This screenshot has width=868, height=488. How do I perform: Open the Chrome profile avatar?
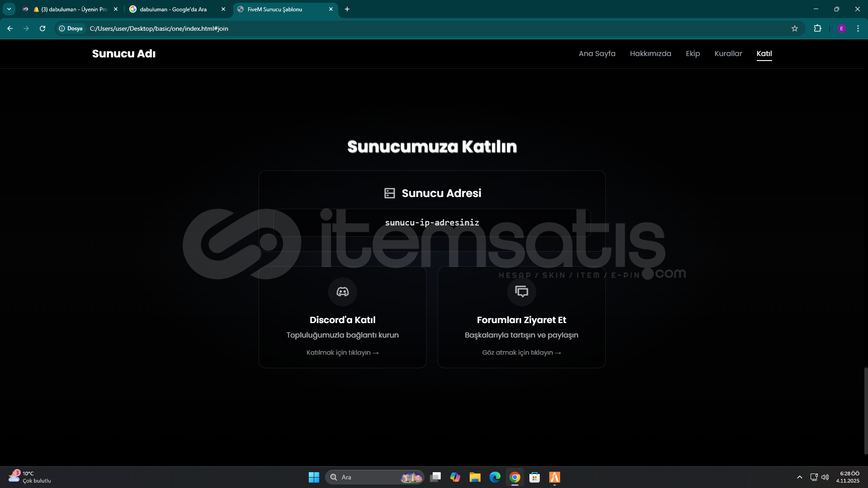[841, 28]
